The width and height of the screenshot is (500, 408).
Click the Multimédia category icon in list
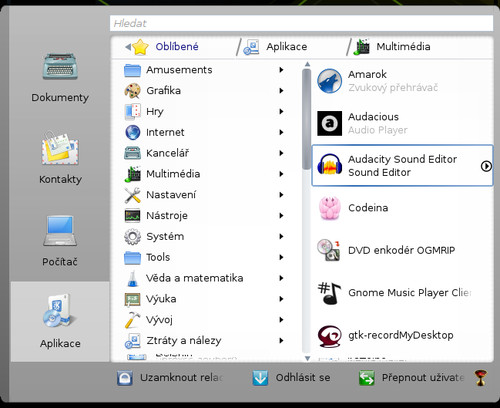point(132,174)
